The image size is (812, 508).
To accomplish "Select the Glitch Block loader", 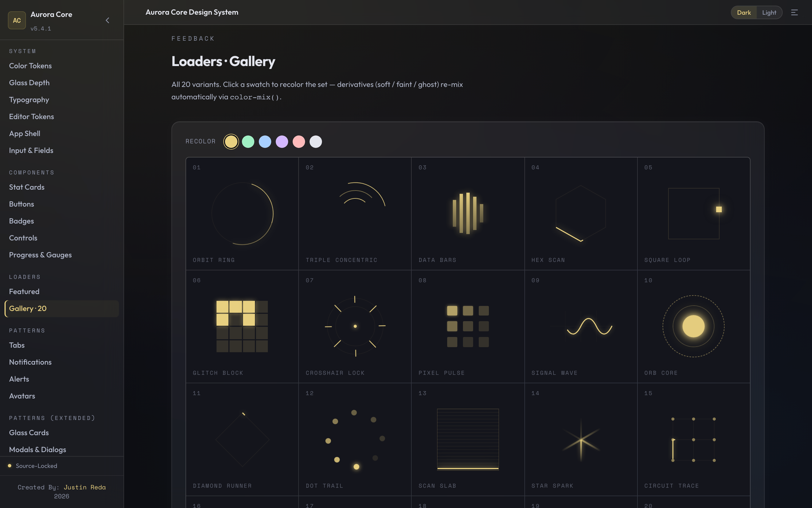I will coord(242,327).
